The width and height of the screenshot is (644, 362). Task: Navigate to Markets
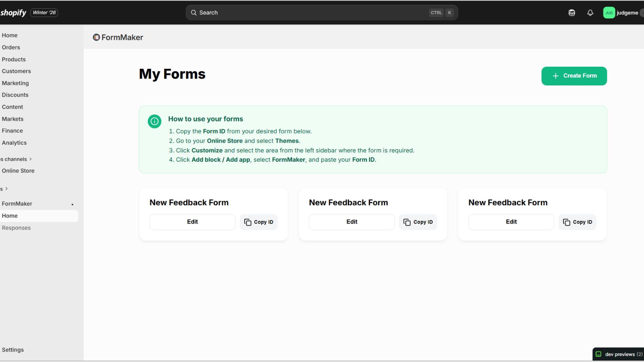point(13,119)
